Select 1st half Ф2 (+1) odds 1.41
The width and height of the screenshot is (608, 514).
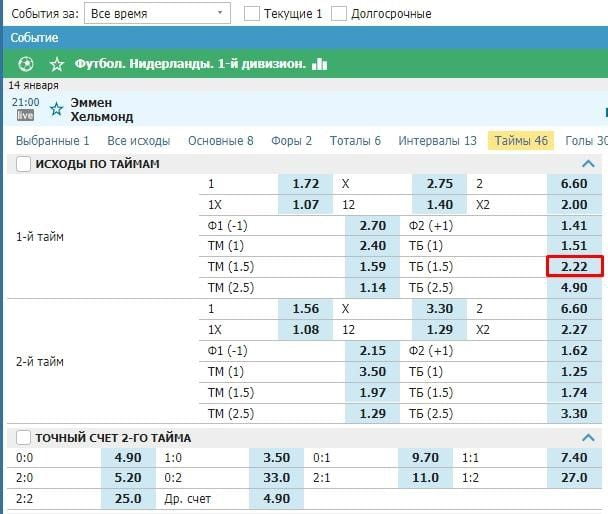[574, 226]
